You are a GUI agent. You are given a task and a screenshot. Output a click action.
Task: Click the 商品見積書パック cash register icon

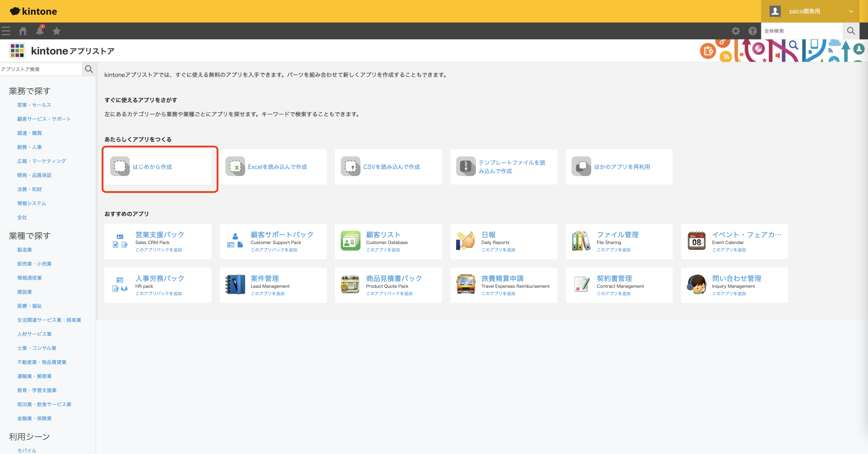tap(350, 284)
